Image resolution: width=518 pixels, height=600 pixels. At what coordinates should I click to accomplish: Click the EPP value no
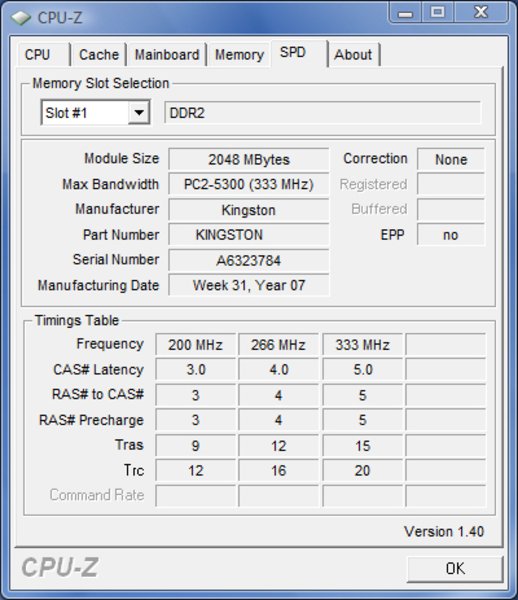click(x=451, y=235)
